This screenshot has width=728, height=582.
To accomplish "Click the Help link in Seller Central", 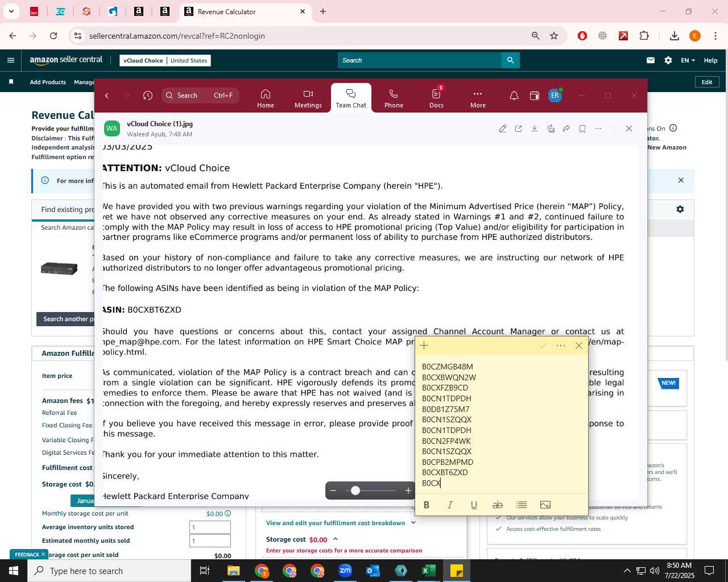I will (711, 60).
